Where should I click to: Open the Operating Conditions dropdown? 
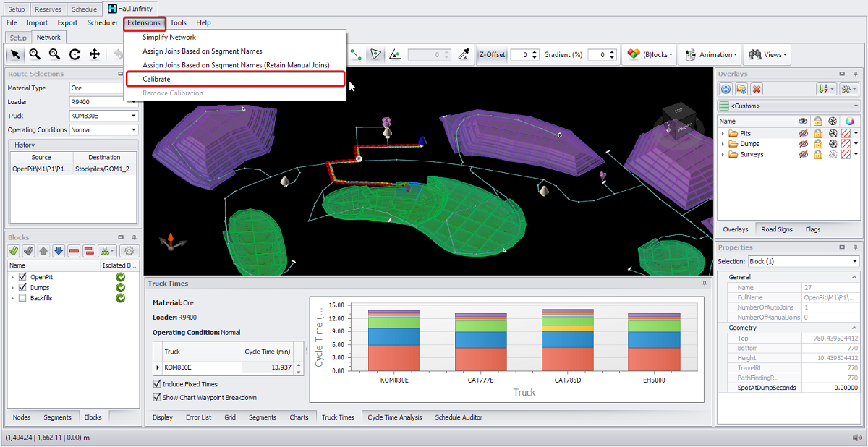point(134,130)
